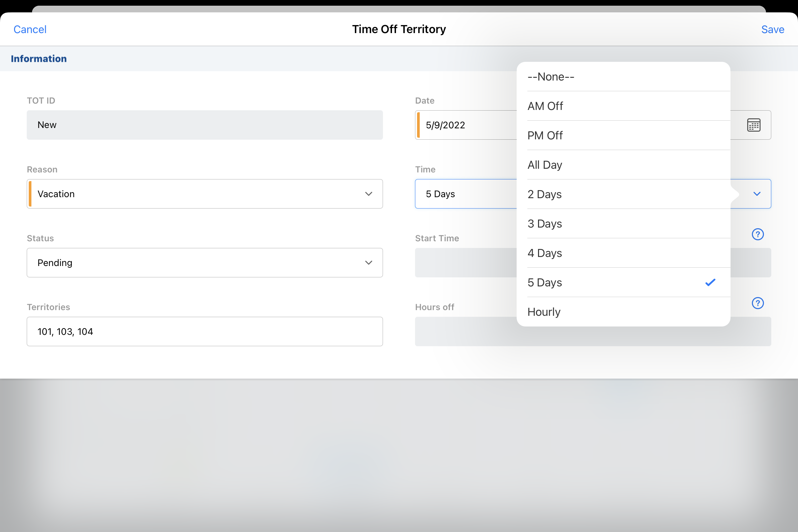
Task: Pick 3 Days from the list
Action: (x=623, y=224)
